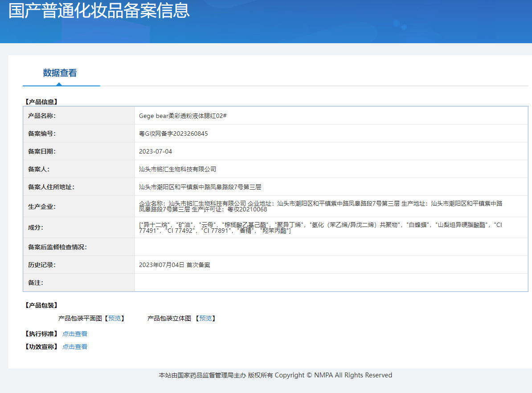Click the 备注 row label
This screenshot has width=532, height=393.
pyautogui.click(x=36, y=283)
